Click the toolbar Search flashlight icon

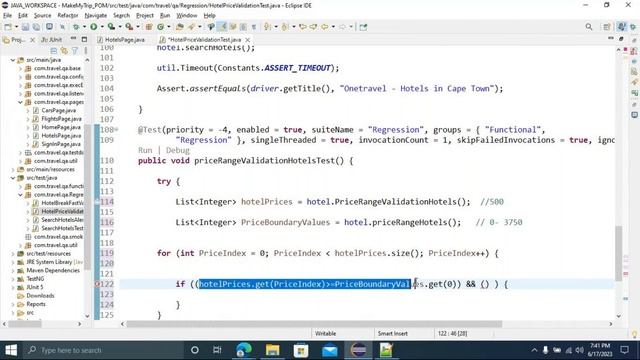pyautogui.click(x=191, y=27)
